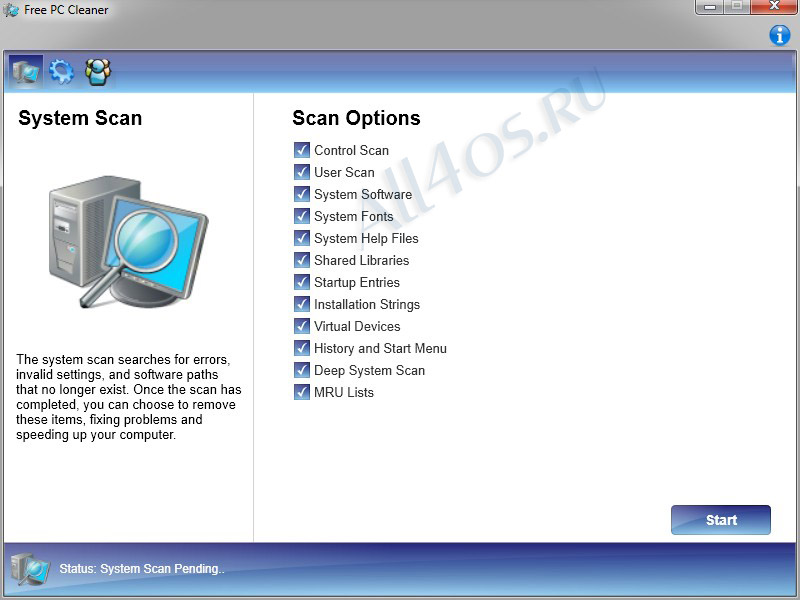The image size is (800, 600).
Task: Disable System Help Files scan
Action: pyautogui.click(x=302, y=238)
